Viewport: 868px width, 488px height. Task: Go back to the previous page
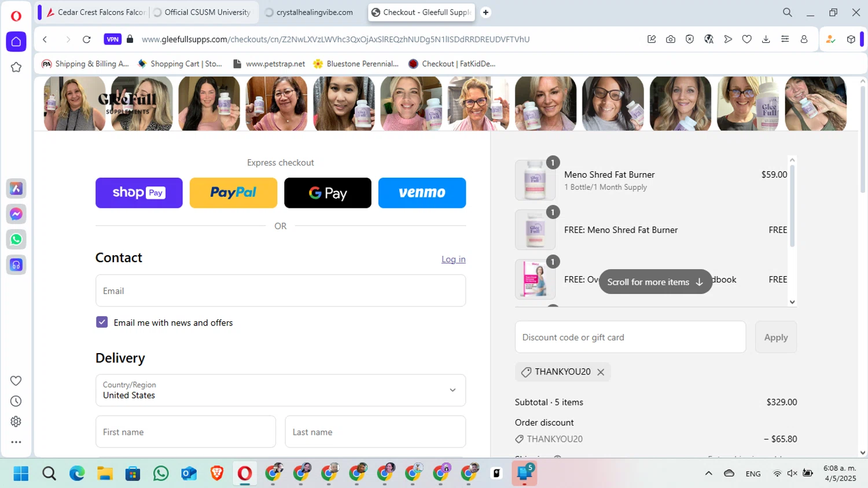pos(45,39)
